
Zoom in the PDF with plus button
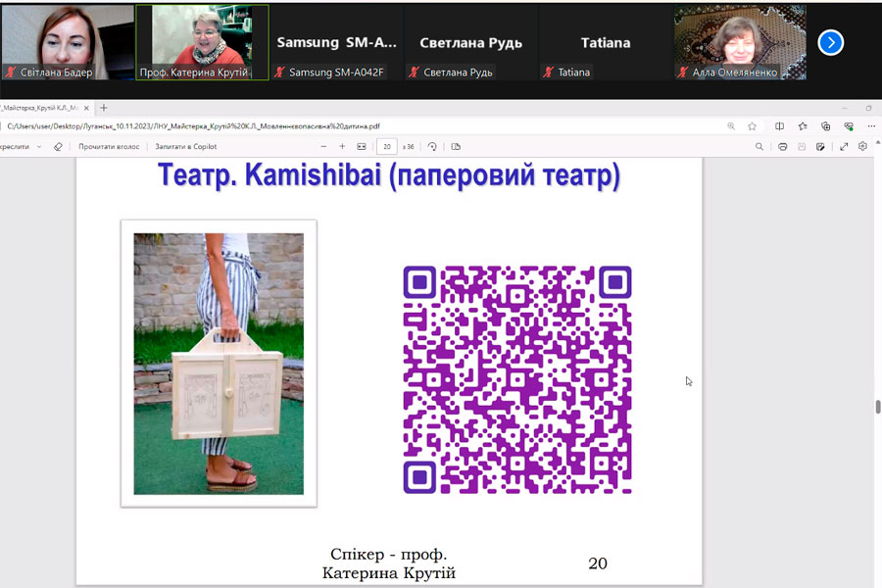coord(342,147)
